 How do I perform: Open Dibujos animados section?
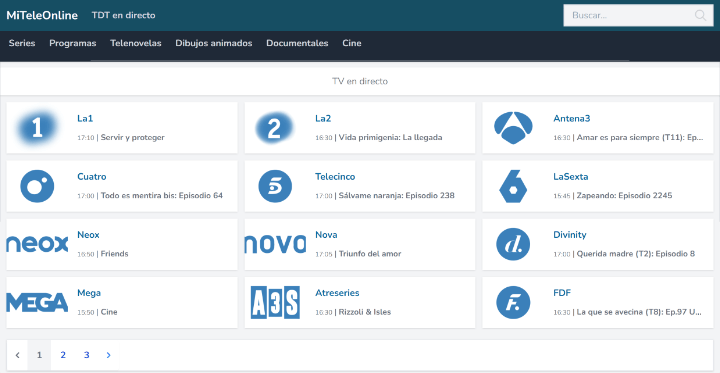coord(214,43)
